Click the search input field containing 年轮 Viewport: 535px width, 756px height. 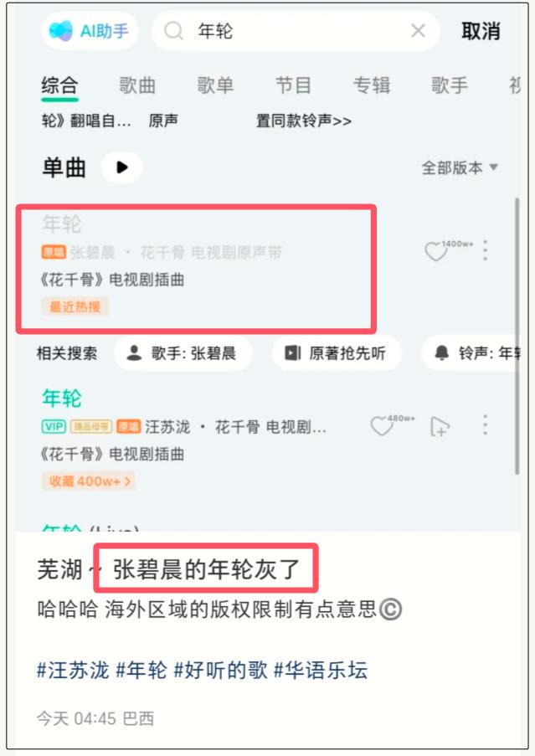296,31
